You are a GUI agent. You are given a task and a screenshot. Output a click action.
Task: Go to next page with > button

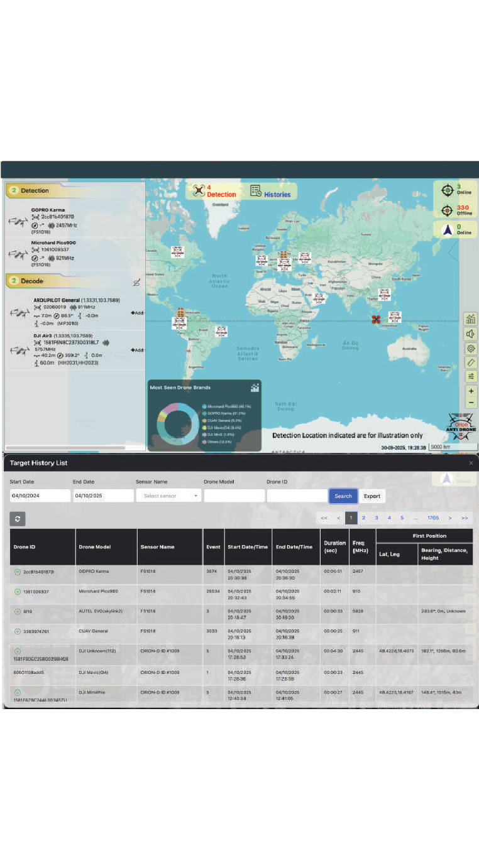point(450,518)
